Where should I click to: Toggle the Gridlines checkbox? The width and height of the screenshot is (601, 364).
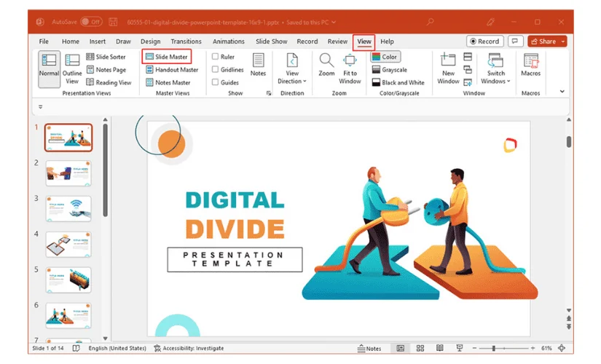click(x=216, y=70)
